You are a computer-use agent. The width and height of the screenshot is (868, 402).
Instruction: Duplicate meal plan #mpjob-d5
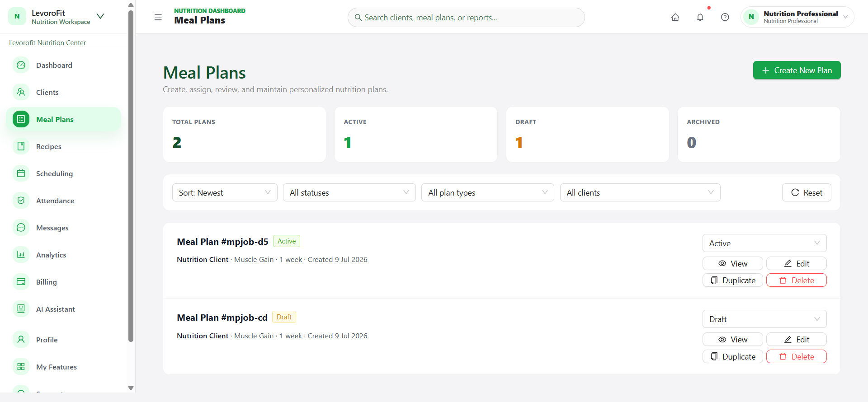732,280
